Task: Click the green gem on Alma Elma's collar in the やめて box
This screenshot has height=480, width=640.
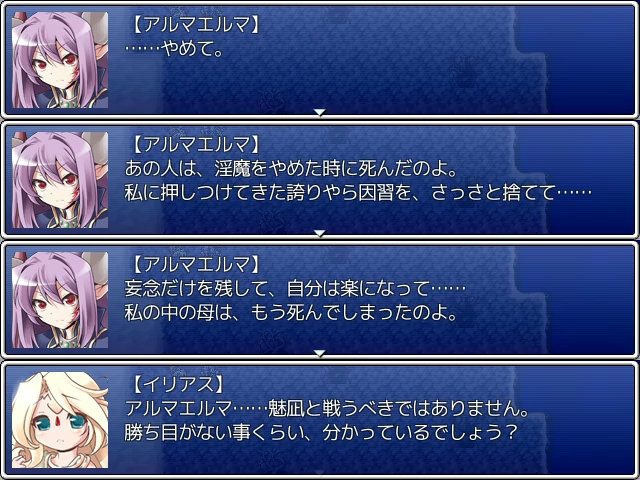Action: tap(65, 102)
